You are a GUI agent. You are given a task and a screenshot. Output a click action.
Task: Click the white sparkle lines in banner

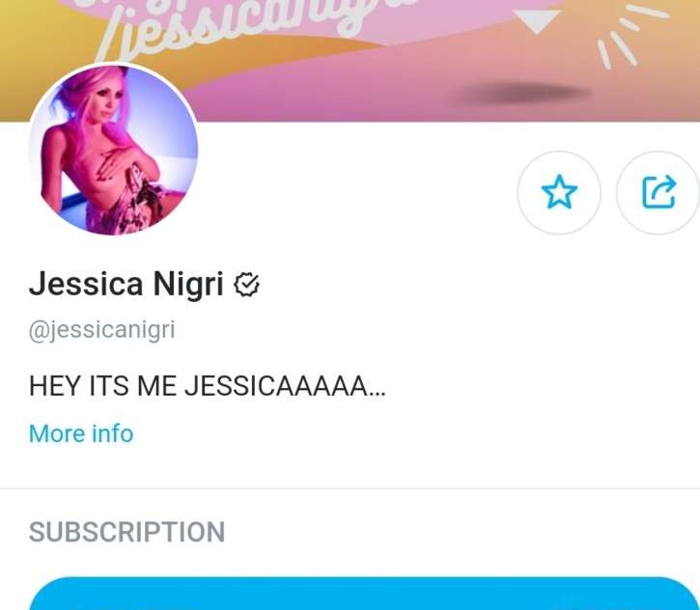(x=633, y=36)
